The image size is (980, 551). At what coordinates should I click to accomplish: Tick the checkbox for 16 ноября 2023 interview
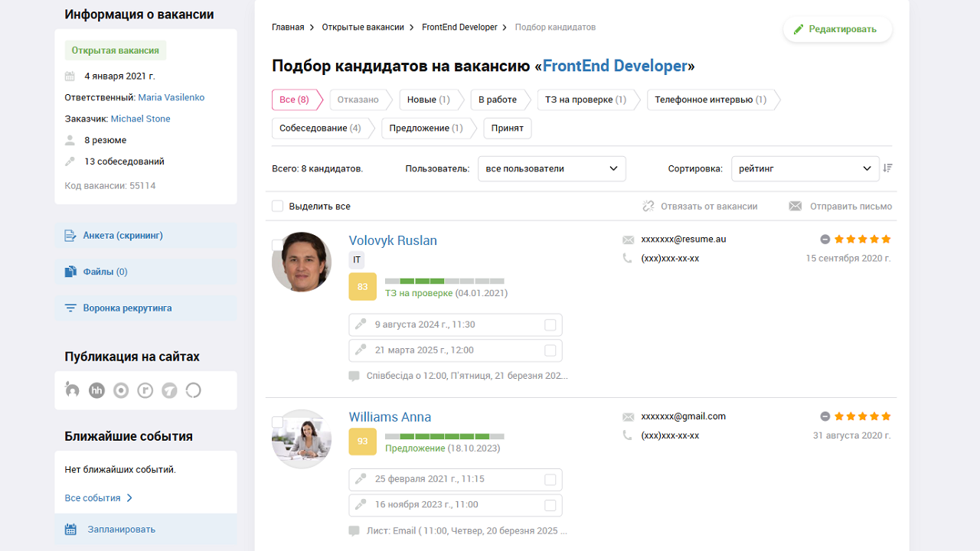click(550, 505)
